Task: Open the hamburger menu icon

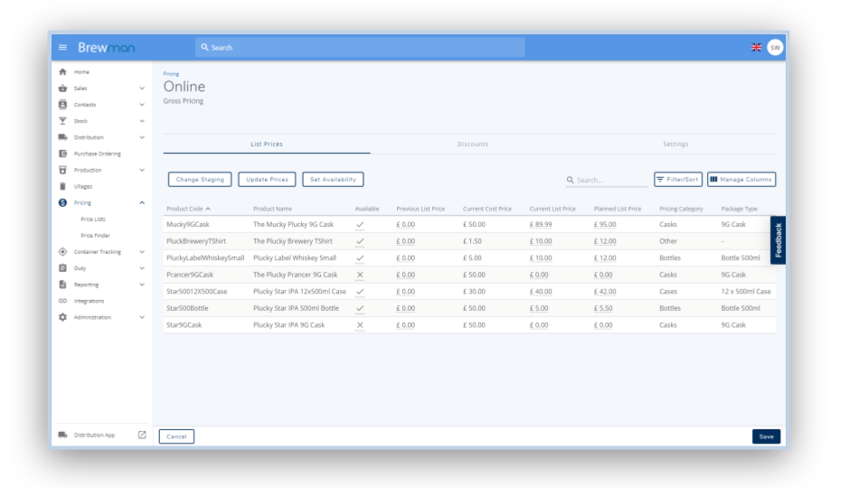Action: (x=62, y=48)
